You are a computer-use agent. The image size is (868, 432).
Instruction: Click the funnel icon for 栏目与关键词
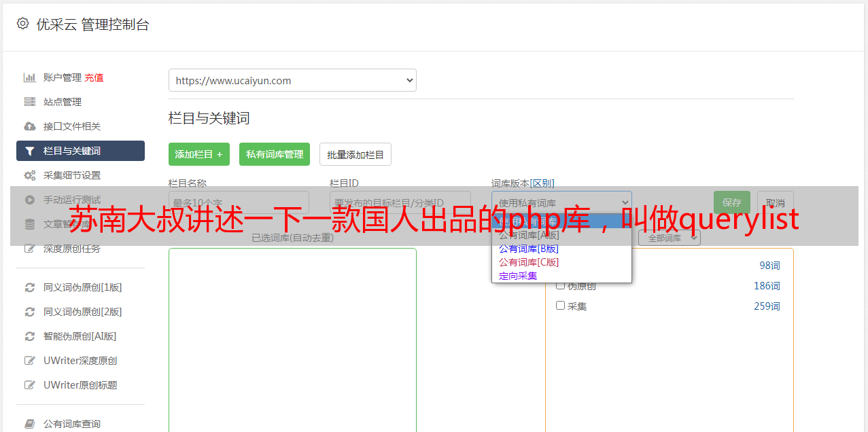(x=29, y=151)
